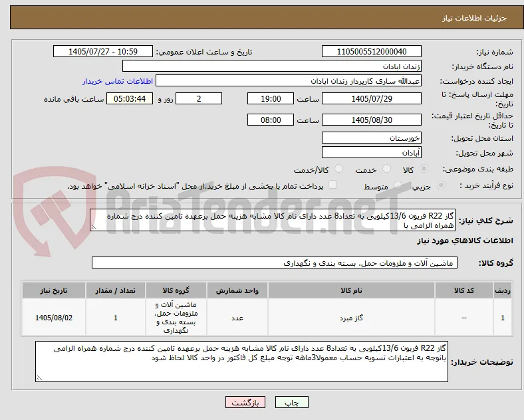Click the need date cell 1405/08/02

tap(54, 318)
